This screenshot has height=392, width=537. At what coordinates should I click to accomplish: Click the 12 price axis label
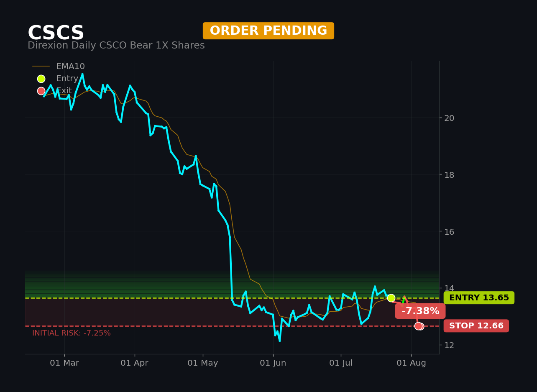tap(449, 345)
